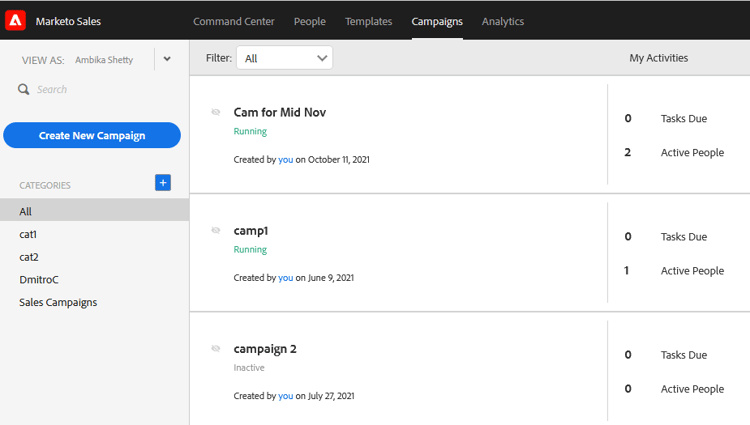Click the Adobe logo icon
The width and height of the screenshot is (750, 425).
pyautogui.click(x=16, y=20)
